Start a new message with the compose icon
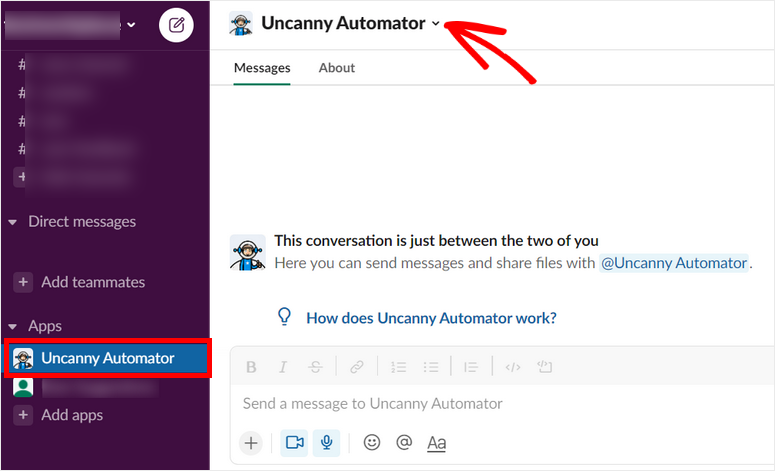Image resolution: width=775 pixels, height=471 pixels. pos(176,25)
